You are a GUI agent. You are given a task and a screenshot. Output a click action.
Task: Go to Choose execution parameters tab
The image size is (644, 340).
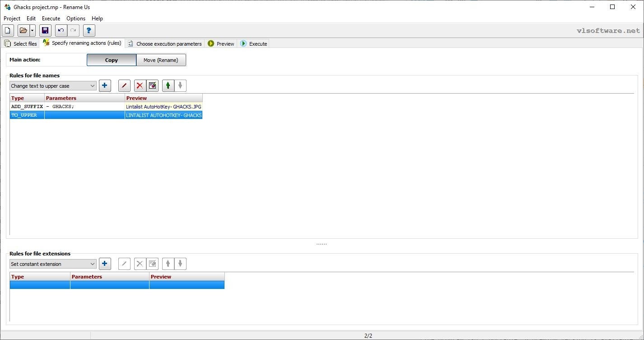click(165, 44)
